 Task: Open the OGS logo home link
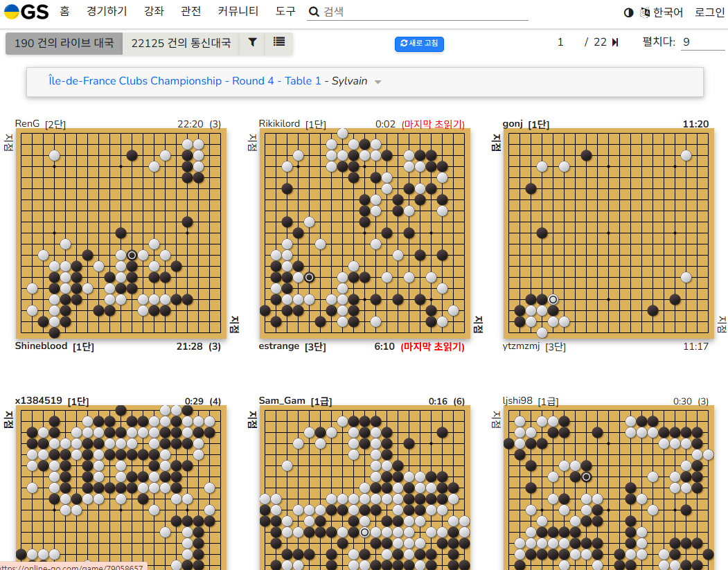tap(26, 12)
